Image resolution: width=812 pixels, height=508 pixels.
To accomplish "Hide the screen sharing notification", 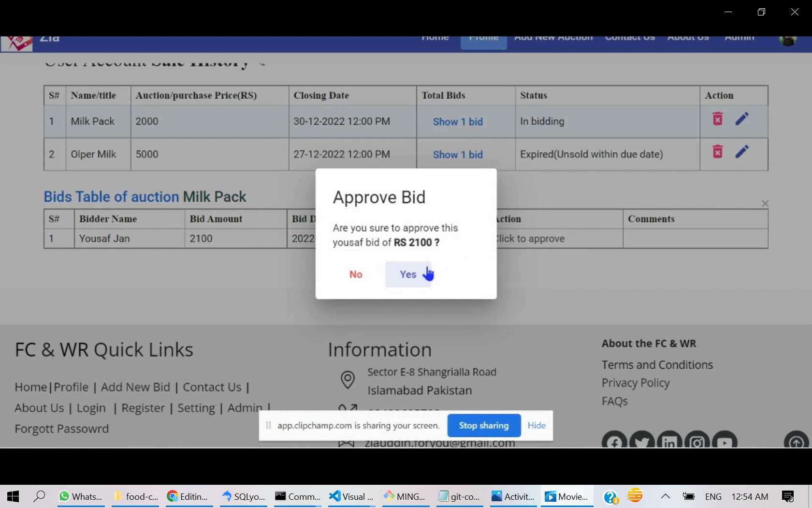I will click(x=536, y=426).
